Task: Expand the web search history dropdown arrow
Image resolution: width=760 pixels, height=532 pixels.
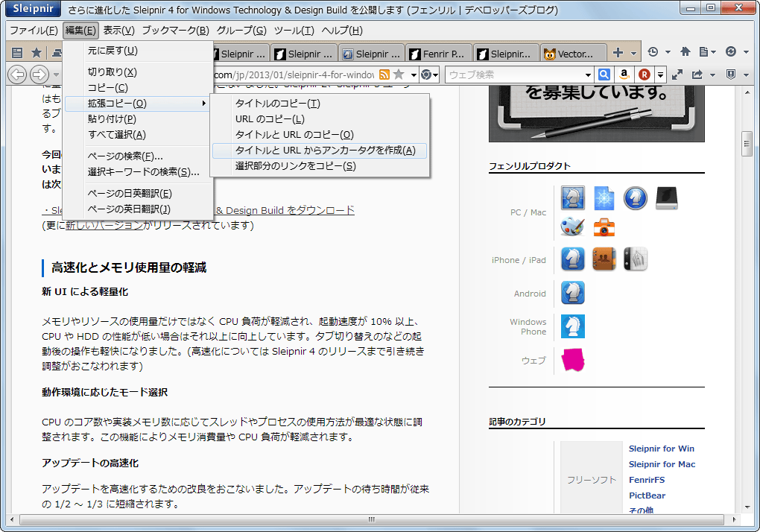Action: (x=588, y=75)
